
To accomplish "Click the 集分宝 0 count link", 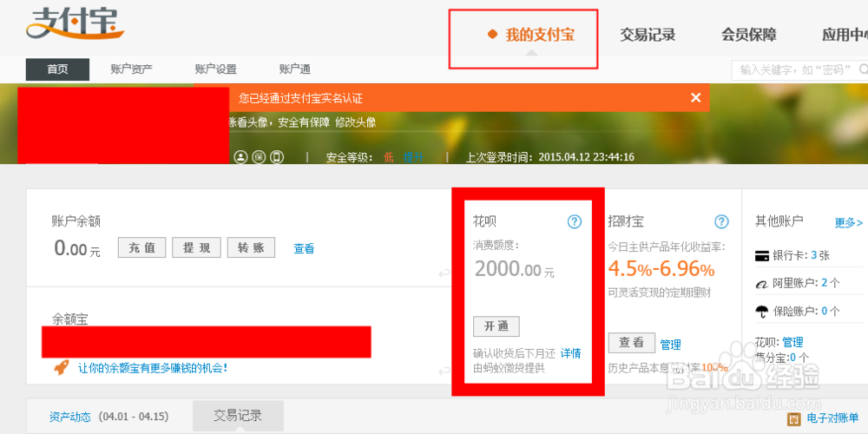I will 793,357.
